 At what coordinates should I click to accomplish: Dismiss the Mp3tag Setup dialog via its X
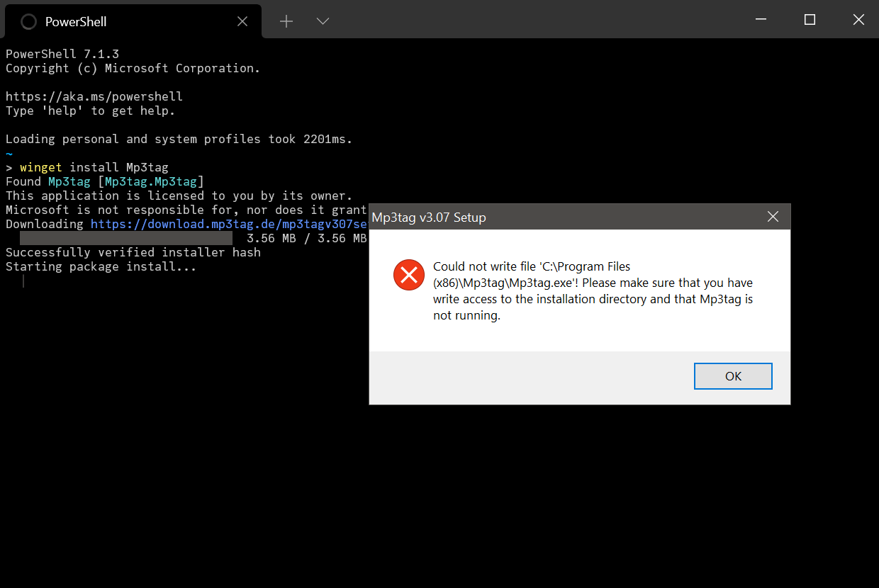point(773,217)
